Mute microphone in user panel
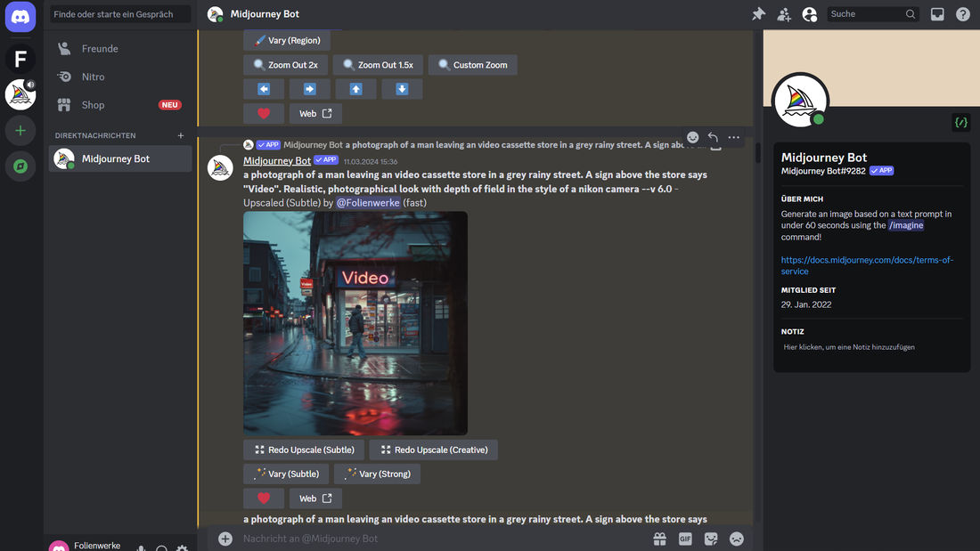Screen dimensions: 980x551 click(142, 547)
